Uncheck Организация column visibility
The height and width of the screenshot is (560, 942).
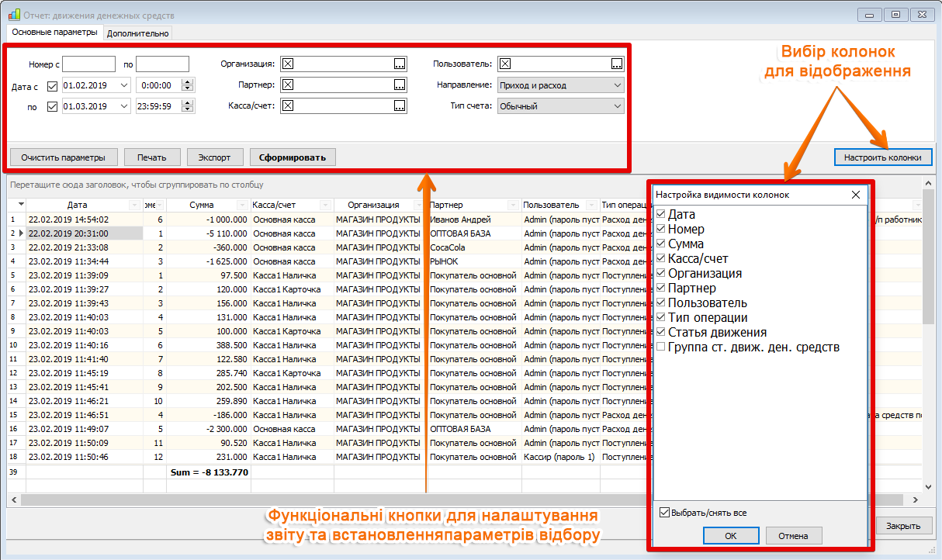[661, 273]
